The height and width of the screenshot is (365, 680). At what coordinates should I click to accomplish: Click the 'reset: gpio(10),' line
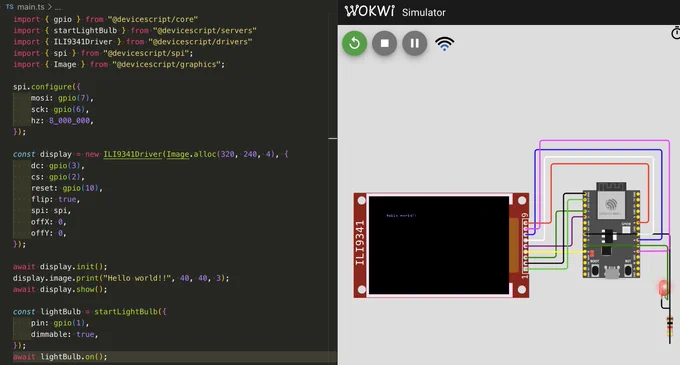67,188
